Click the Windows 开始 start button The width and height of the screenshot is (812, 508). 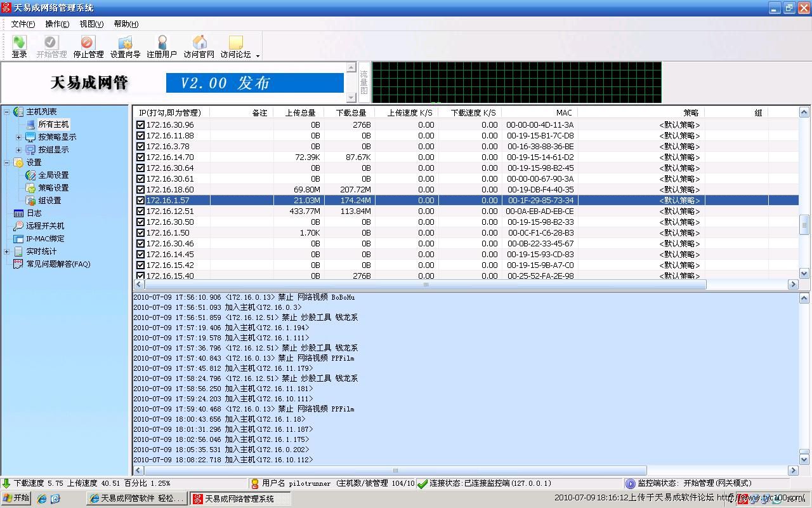(x=16, y=498)
